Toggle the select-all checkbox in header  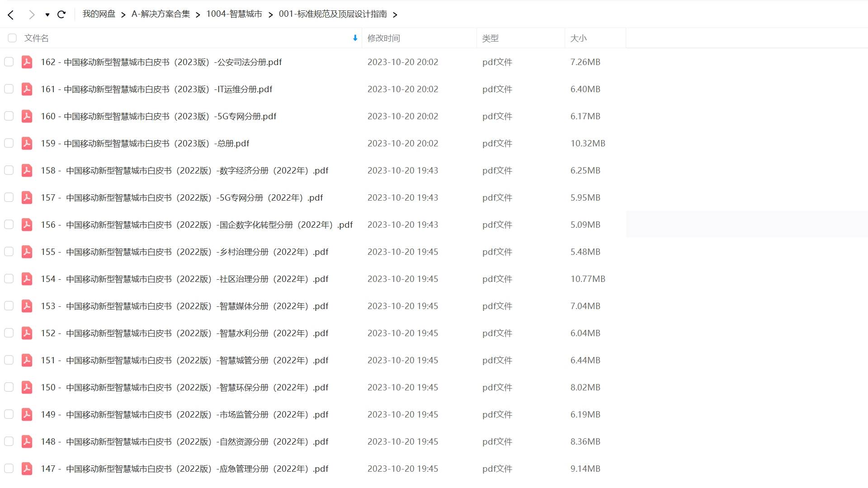[x=12, y=38]
